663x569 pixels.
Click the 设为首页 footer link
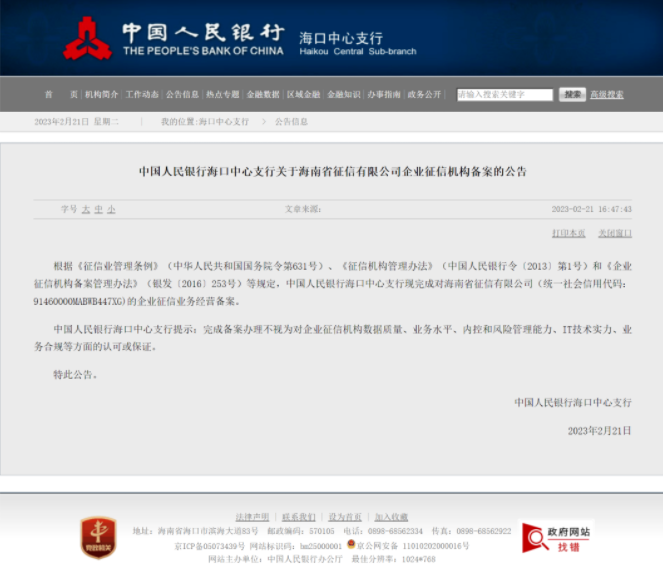tap(345, 517)
